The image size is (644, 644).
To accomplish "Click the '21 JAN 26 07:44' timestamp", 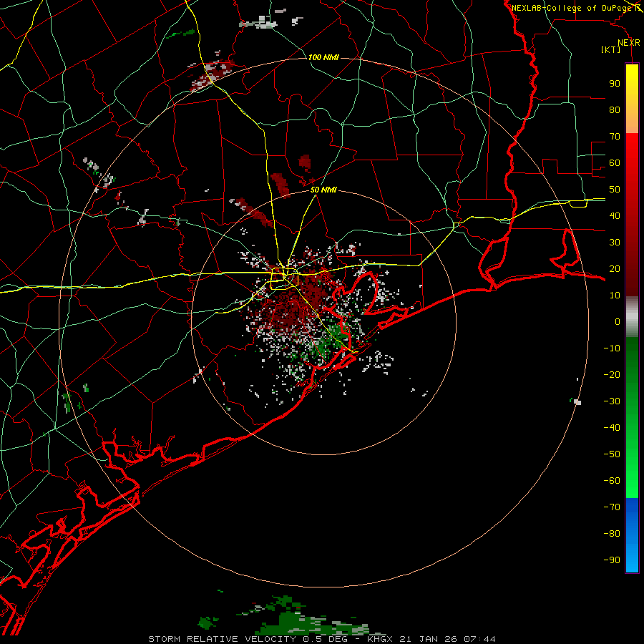I will pyautogui.click(x=448, y=639).
